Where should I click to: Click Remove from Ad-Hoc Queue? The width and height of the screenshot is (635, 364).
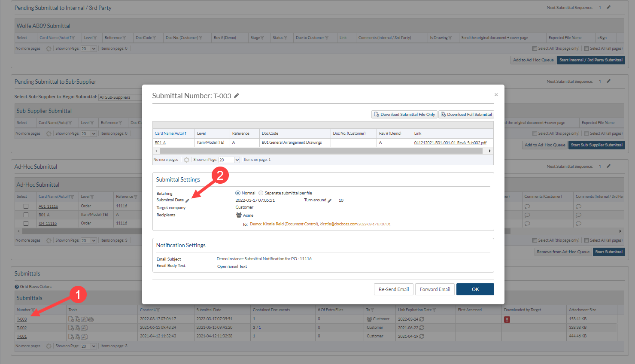pos(563,252)
